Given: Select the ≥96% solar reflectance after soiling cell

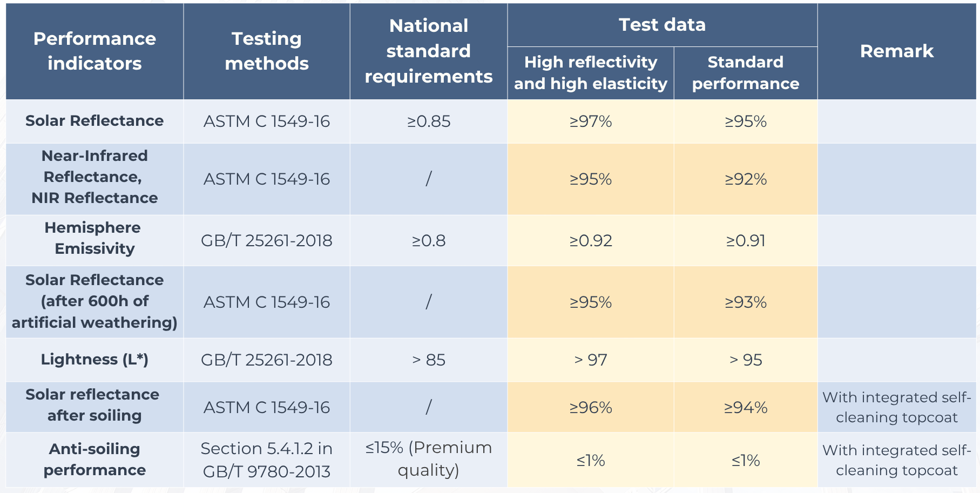Looking at the screenshot, I should coord(591,408).
